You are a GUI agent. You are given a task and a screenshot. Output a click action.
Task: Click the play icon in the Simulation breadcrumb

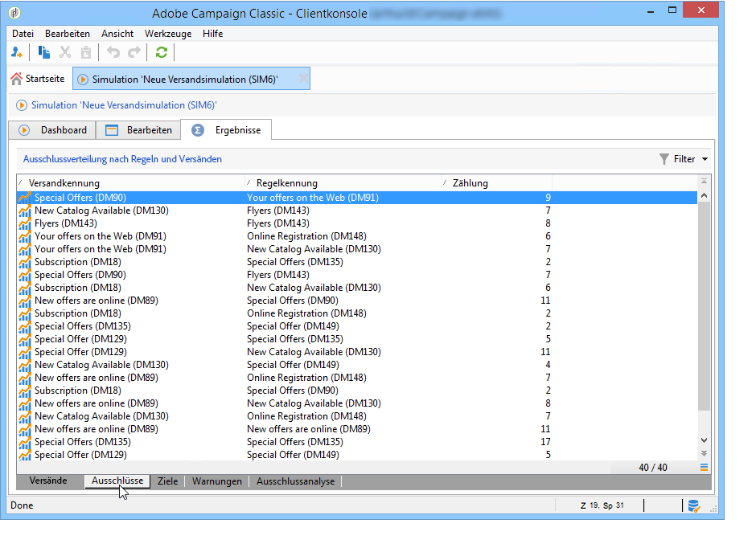(22, 105)
